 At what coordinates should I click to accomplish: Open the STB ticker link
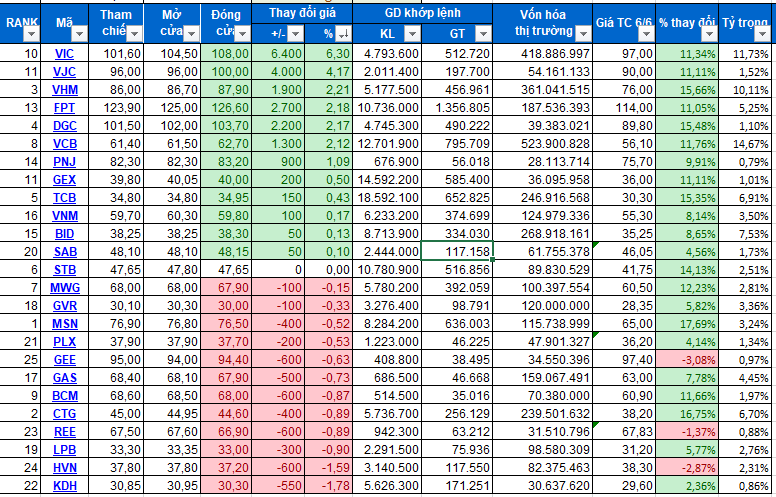tap(65, 270)
